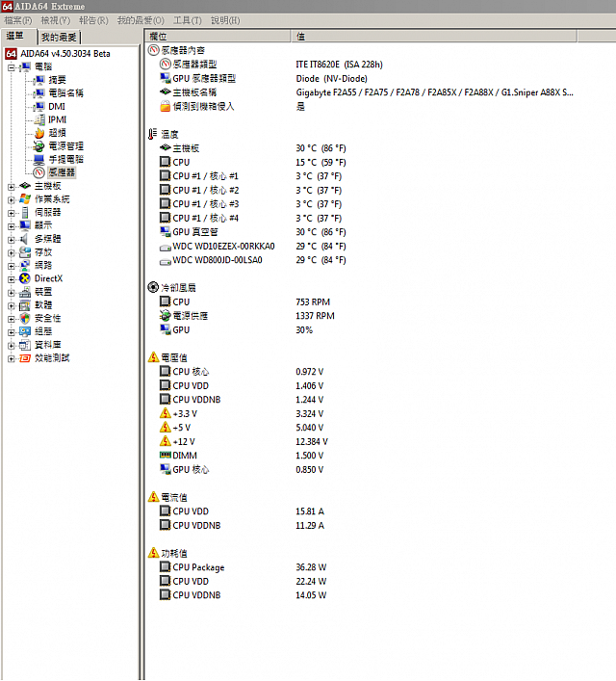Click the 超頻 flame icon

coord(39,133)
